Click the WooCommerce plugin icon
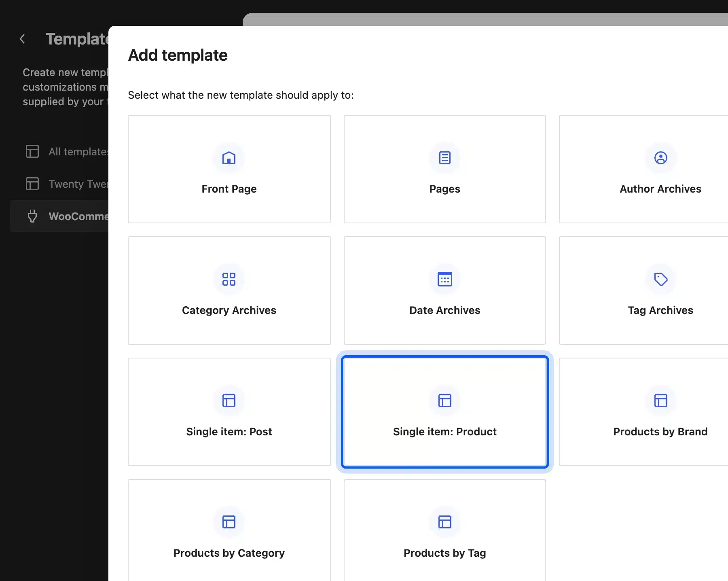 32,216
